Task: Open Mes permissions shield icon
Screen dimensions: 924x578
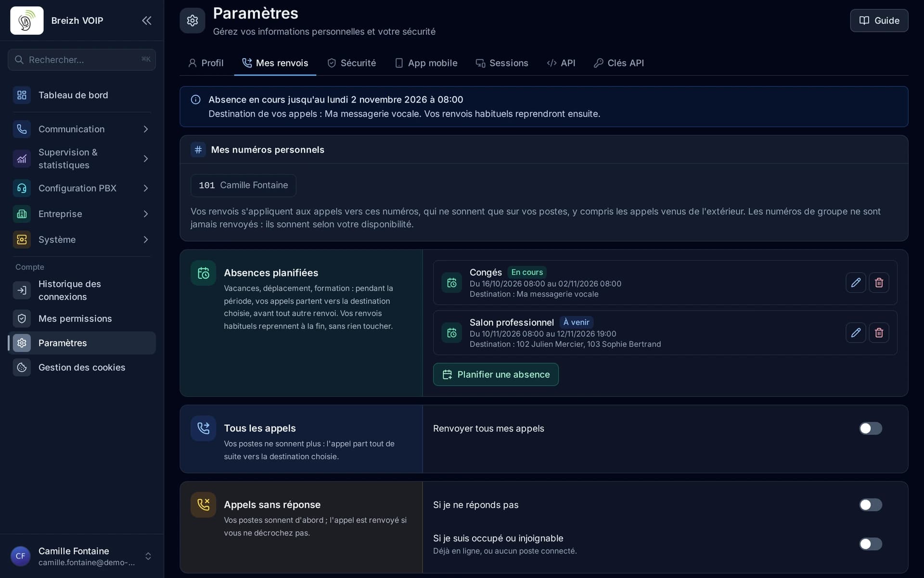Action: click(22, 318)
